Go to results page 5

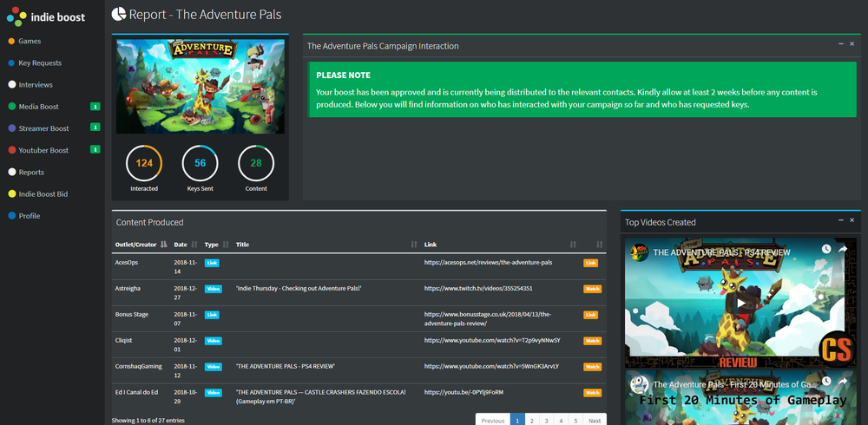coord(575,421)
